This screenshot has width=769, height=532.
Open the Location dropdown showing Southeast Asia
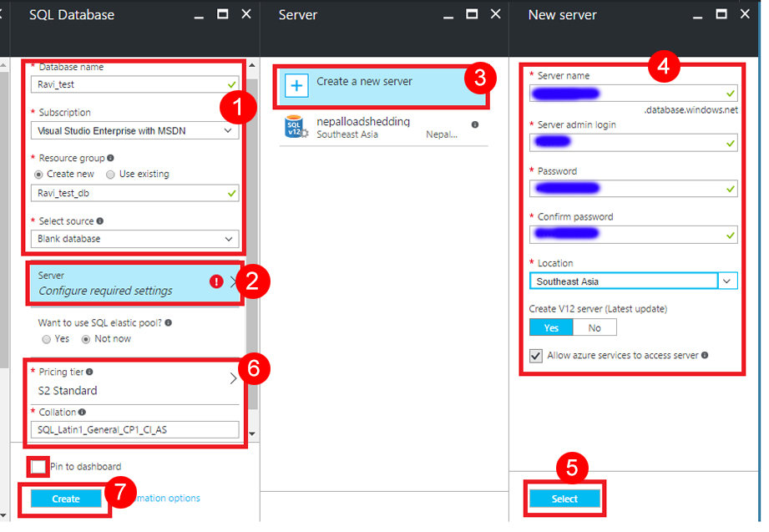click(633, 281)
